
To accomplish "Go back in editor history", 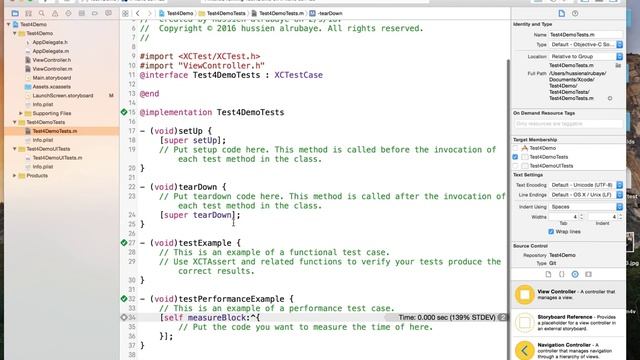I will tap(138, 13).
